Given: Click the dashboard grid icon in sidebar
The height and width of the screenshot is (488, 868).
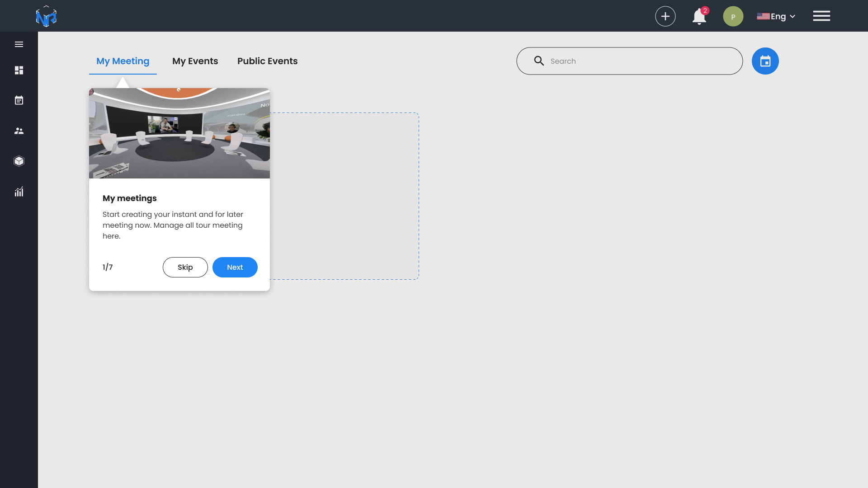Looking at the screenshot, I should tap(19, 70).
